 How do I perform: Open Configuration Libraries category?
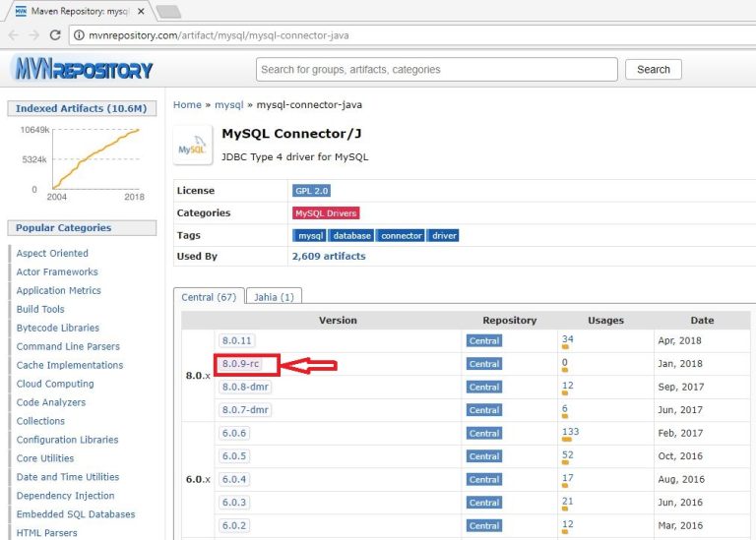click(67, 440)
